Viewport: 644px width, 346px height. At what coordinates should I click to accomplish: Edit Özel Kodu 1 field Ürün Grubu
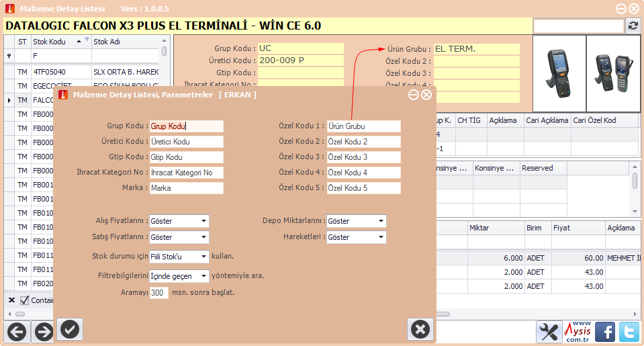tap(364, 126)
